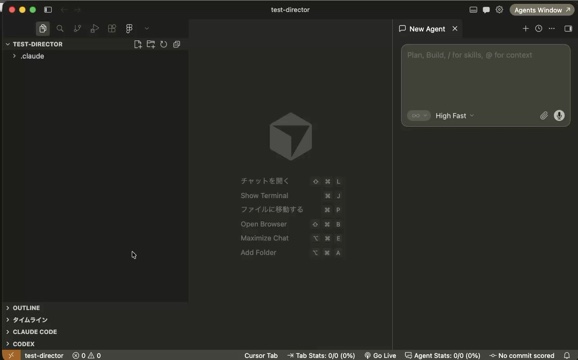578x360 pixels.
Task: Open notifications bell icon
Action: tap(567, 356)
